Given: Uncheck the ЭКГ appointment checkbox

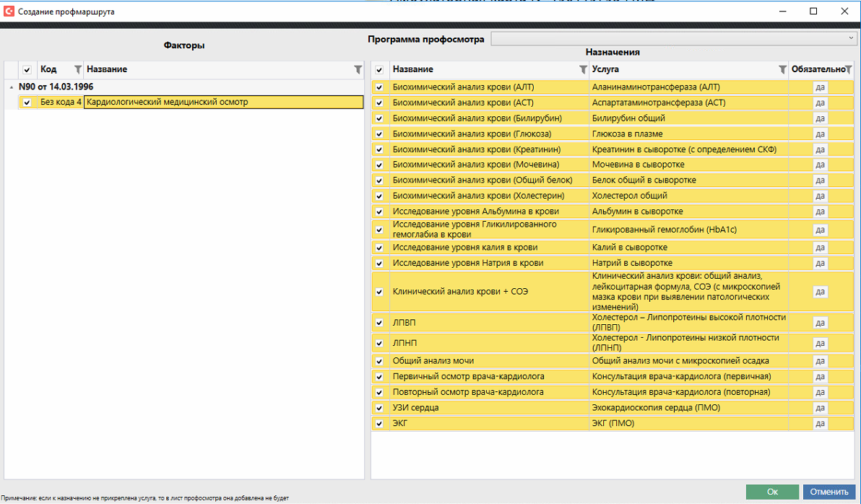Looking at the screenshot, I should click(x=379, y=424).
